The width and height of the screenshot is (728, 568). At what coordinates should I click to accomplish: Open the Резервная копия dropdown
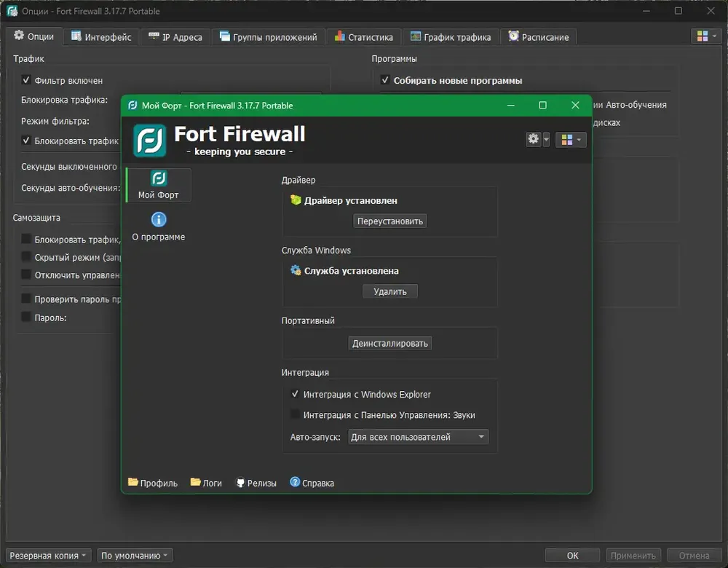(x=47, y=555)
